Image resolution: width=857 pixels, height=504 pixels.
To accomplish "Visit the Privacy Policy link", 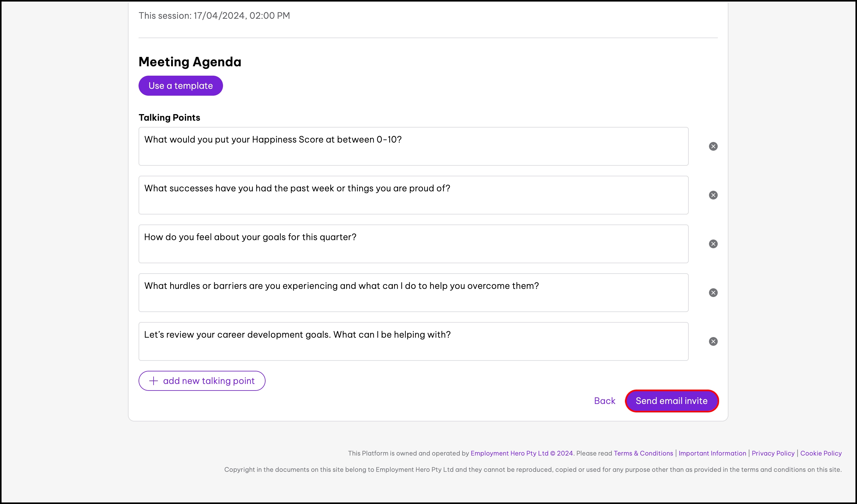I will click(773, 453).
